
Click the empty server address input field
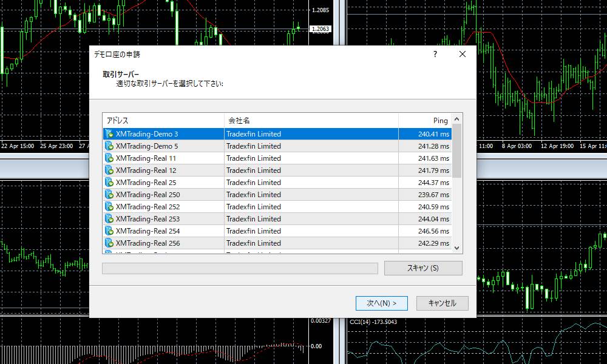tap(240, 268)
